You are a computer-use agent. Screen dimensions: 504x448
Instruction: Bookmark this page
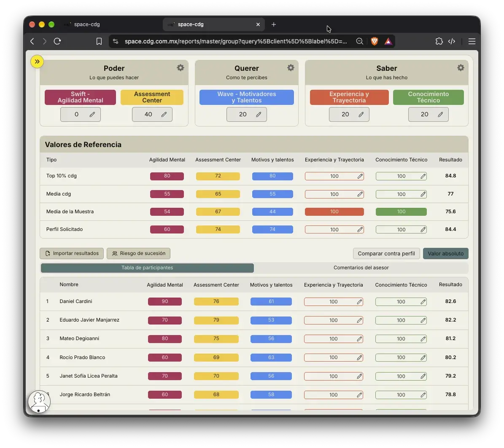[x=99, y=41]
